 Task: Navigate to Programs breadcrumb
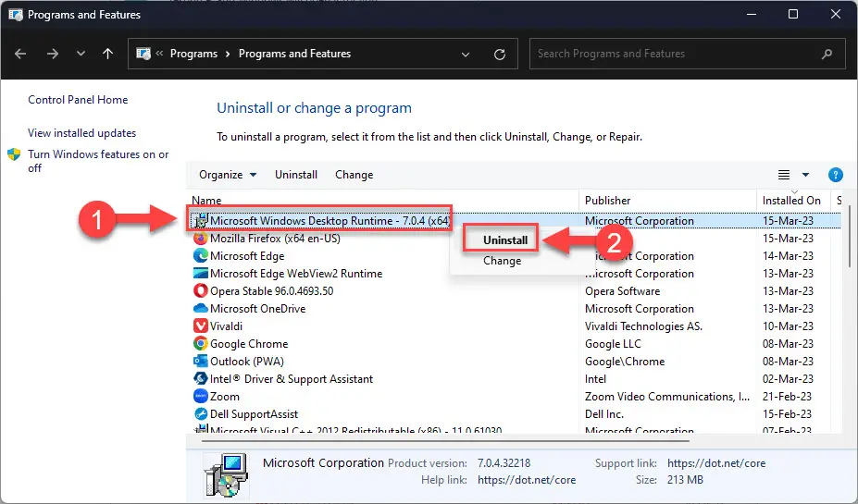[x=193, y=54]
